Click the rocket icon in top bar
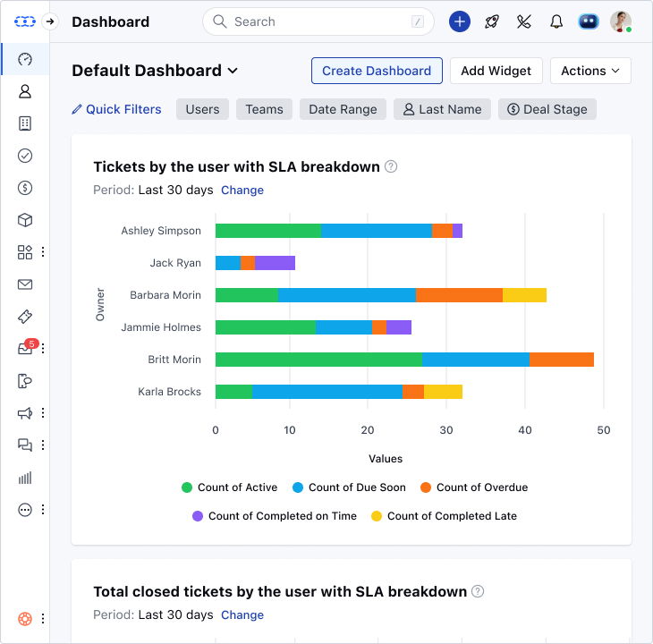The image size is (653, 644). (492, 21)
